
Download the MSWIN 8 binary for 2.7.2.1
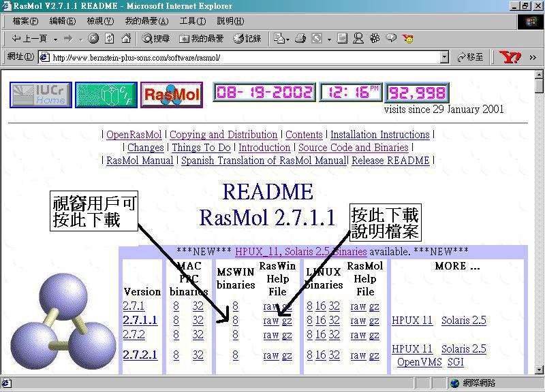click(x=235, y=355)
